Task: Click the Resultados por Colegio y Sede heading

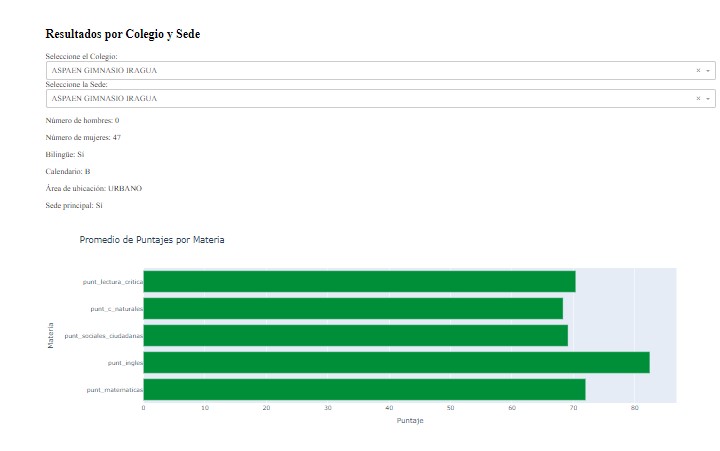Action: click(x=122, y=35)
